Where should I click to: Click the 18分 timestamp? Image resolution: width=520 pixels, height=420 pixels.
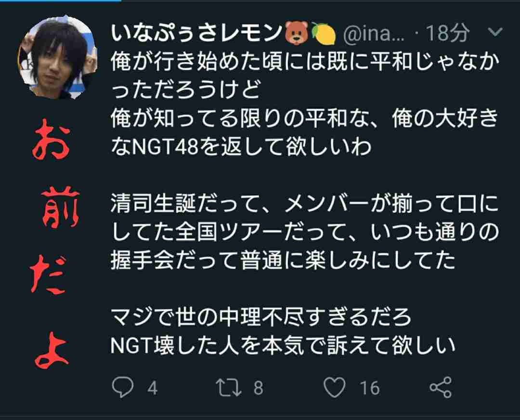tap(447, 33)
